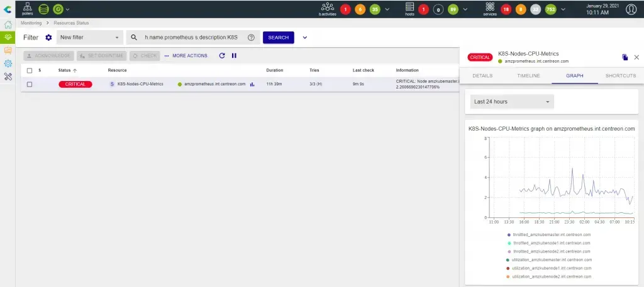Click grey services counter showing 33
644x287 pixels.
tap(536, 9)
